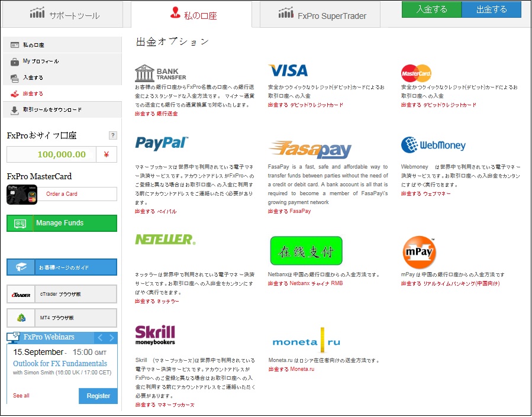The width and height of the screenshot is (532, 417).
Task: Click 出金する リアルタイムバンキング(中国向け) link
Action: pos(450,284)
